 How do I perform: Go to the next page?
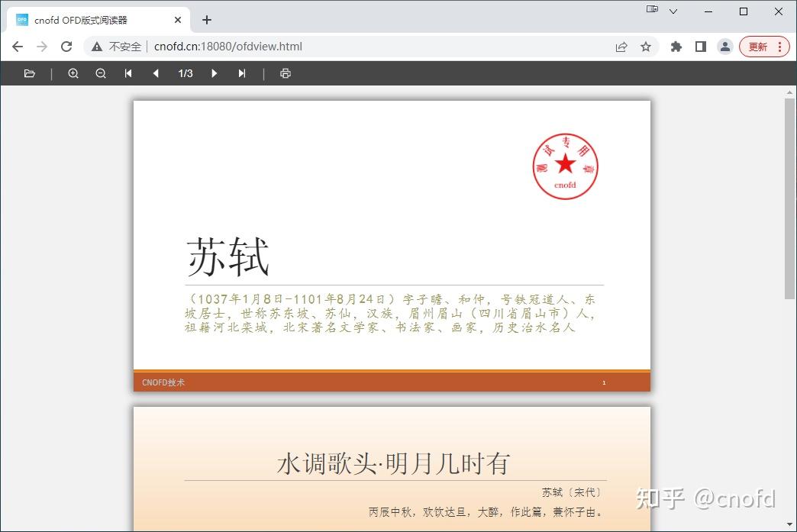coord(214,73)
